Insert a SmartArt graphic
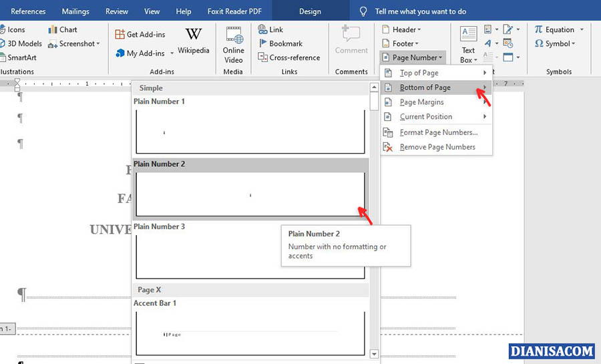601x364 pixels. tap(21, 57)
